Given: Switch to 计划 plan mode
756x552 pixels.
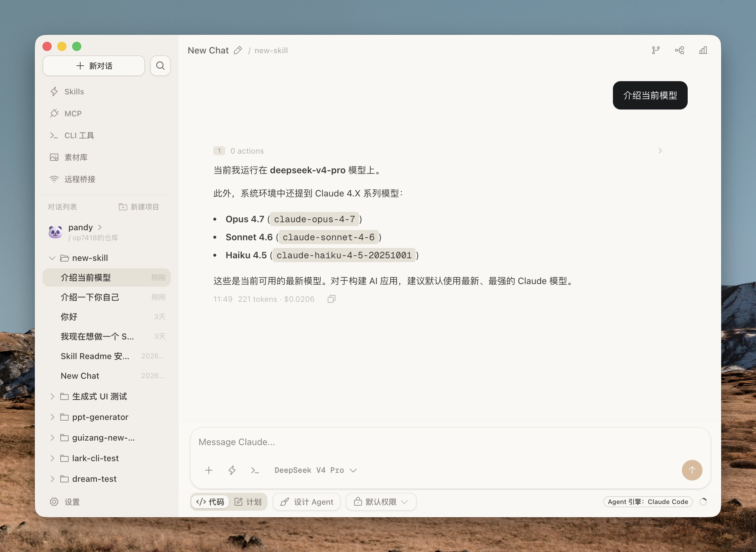Looking at the screenshot, I should click(248, 501).
